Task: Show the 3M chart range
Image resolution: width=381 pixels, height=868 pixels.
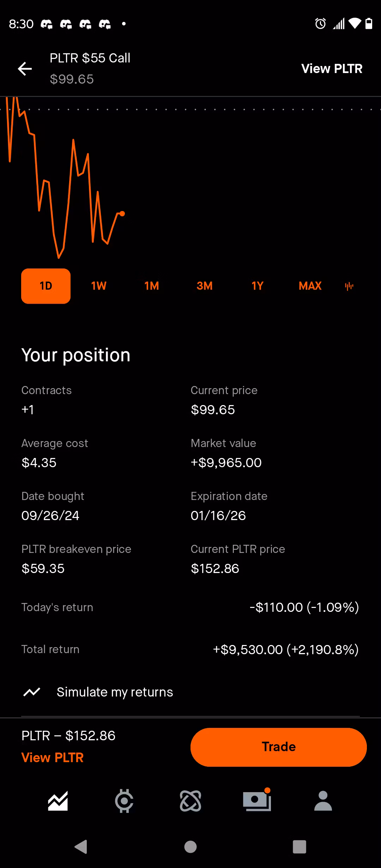Action: point(205,286)
